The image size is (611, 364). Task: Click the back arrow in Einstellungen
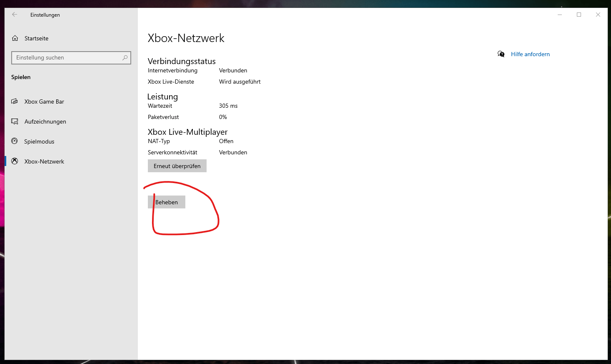pos(15,15)
